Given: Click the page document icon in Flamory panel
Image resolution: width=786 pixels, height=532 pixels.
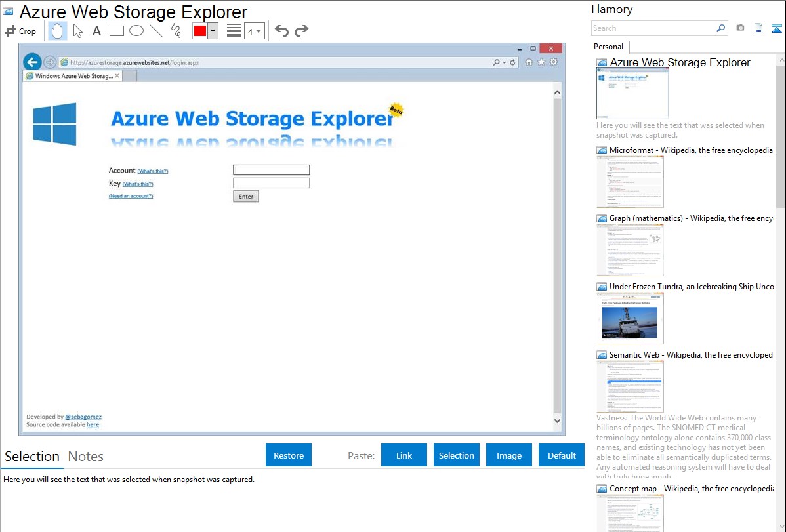Looking at the screenshot, I should tap(758, 28).
